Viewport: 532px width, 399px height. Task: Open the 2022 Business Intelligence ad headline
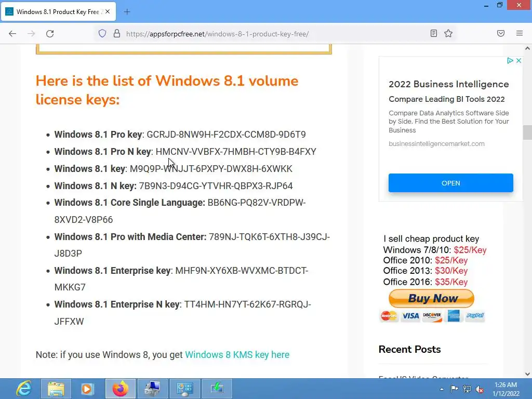448,84
